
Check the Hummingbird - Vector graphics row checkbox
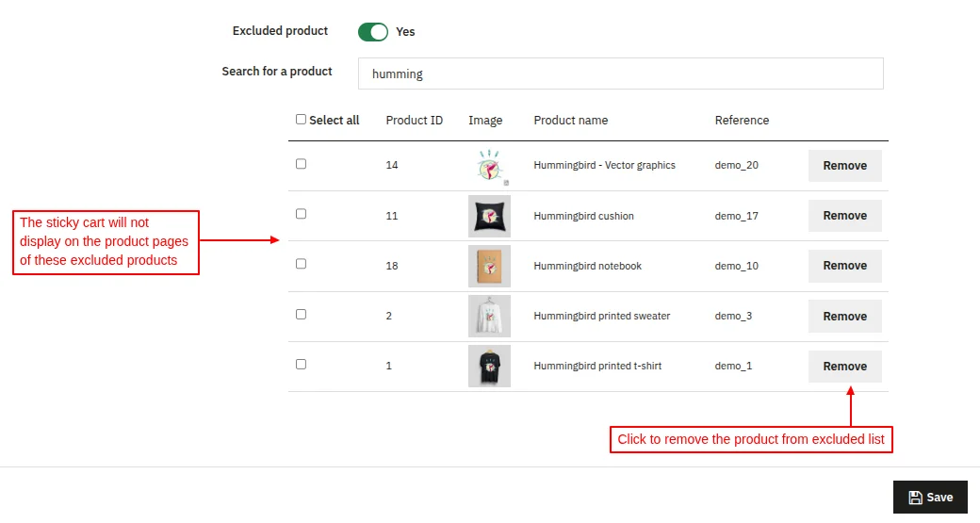301,164
